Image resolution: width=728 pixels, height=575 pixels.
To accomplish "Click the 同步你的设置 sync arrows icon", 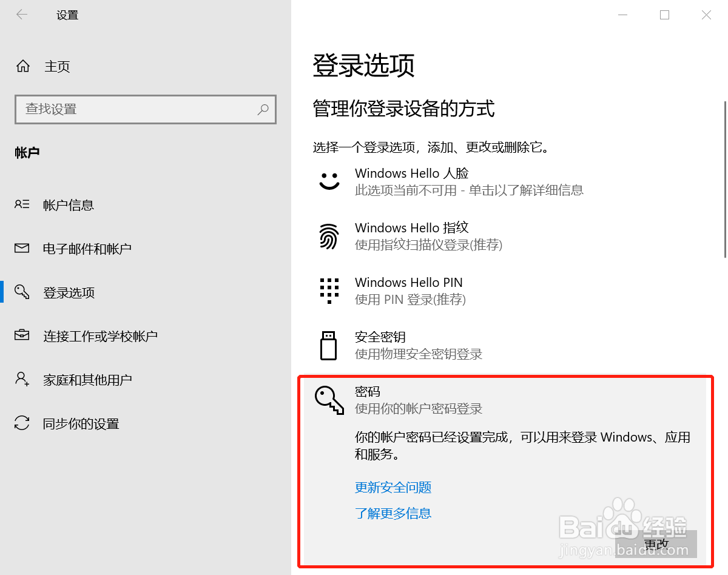I will [x=22, y=423].
